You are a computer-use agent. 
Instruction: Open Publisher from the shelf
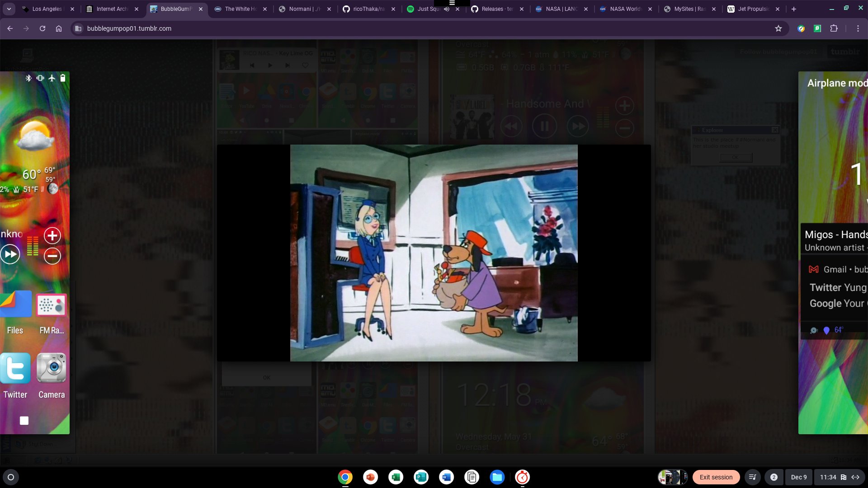pyautogui.click(x=421, y=477)
